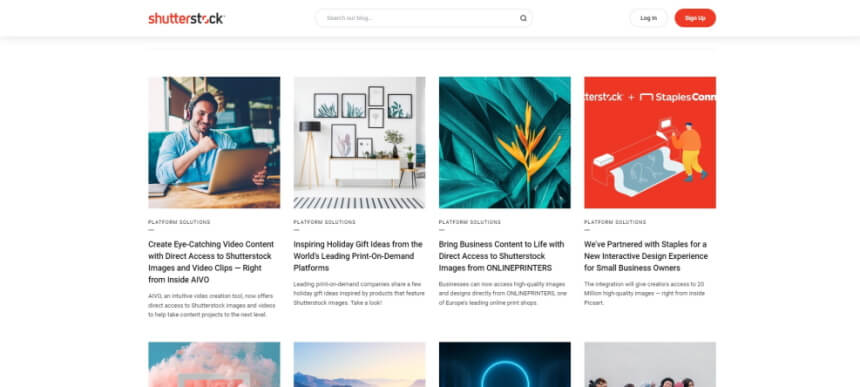Open the ONLINEPRINTERS article title
Viewport: 860px width, 387px height.
(501, 256)
